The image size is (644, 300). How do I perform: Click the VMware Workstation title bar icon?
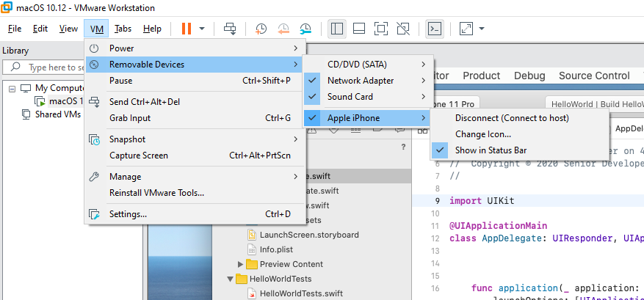pyautogui.click(x=7, y=7)
